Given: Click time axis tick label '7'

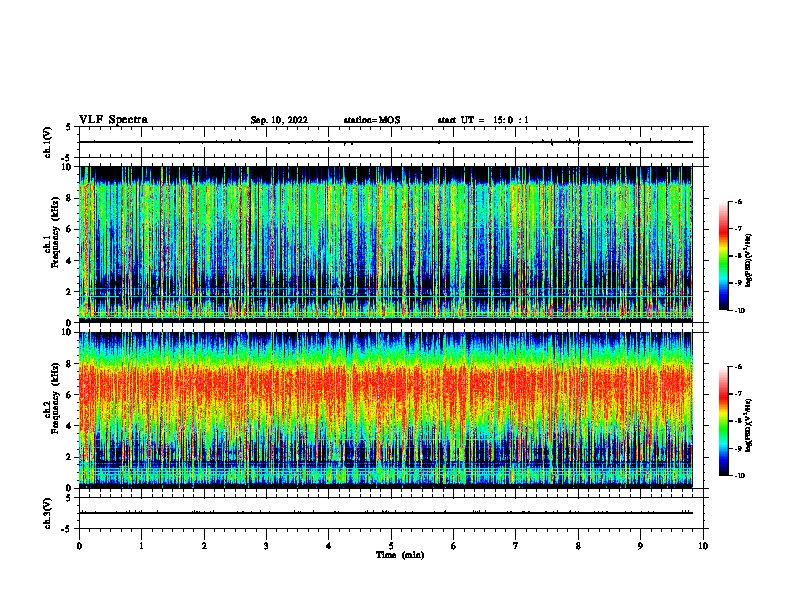Looking at the screenshot, I should tap(516, 546).
